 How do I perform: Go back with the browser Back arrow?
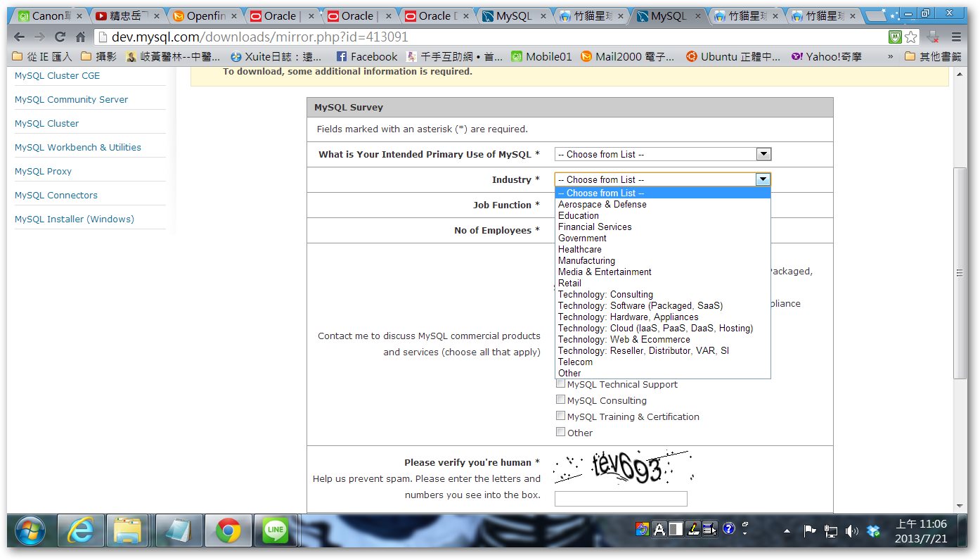pyautogui.click(x=20, y=37)
